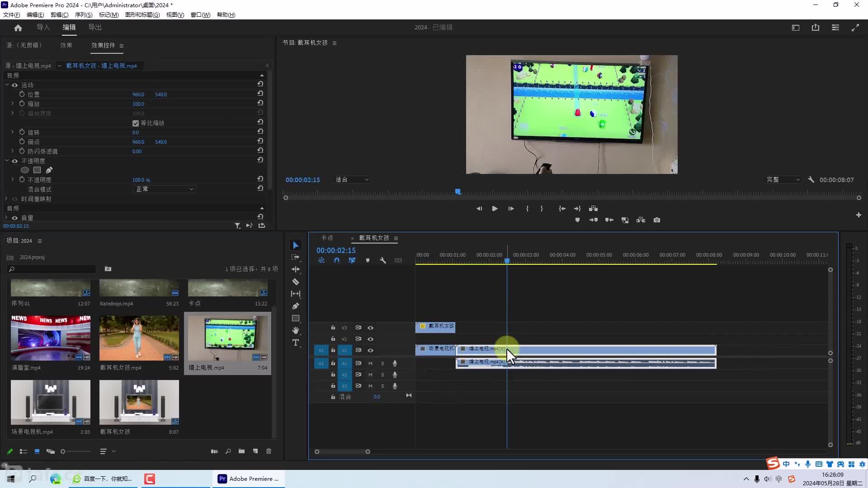Go to In point
This screenshot has width=868, height=488.
pos(562,208)
